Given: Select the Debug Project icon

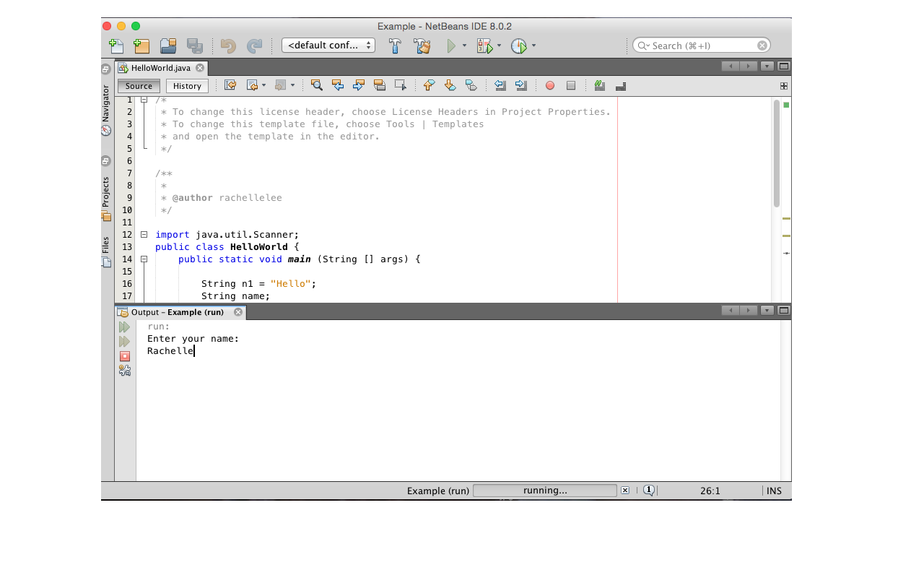Looking at the screenshot, I should coord(484,45).
